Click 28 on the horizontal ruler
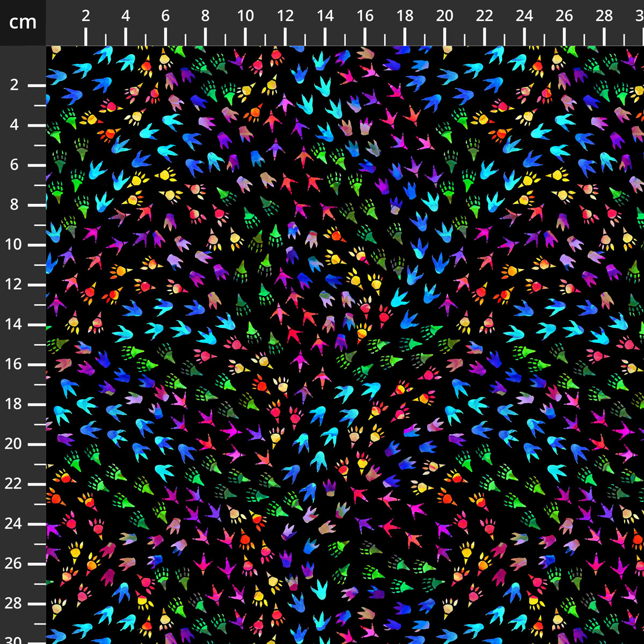This screenshot has width=644, height=644. coord(604,16)
